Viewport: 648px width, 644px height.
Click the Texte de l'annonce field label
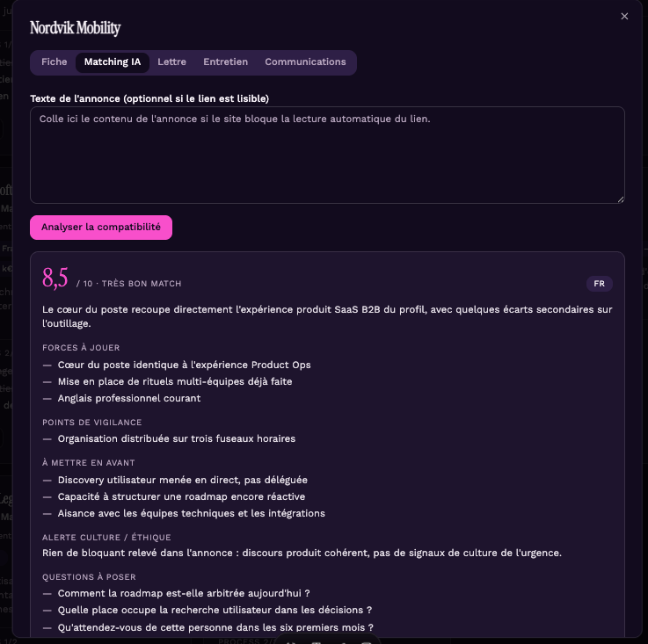[x=149, y=98]
